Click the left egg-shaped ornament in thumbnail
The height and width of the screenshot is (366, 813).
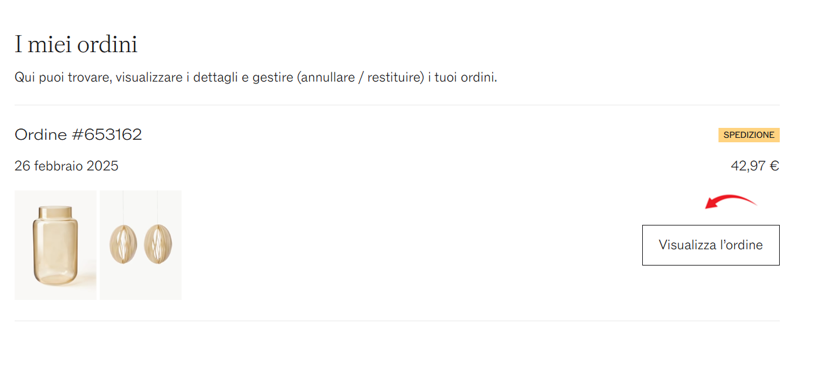123,244
